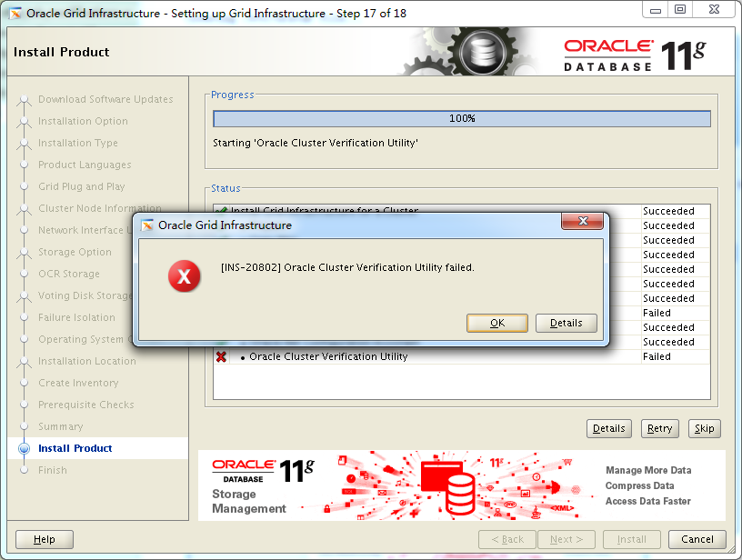Skip the failed step

point(704,428)
